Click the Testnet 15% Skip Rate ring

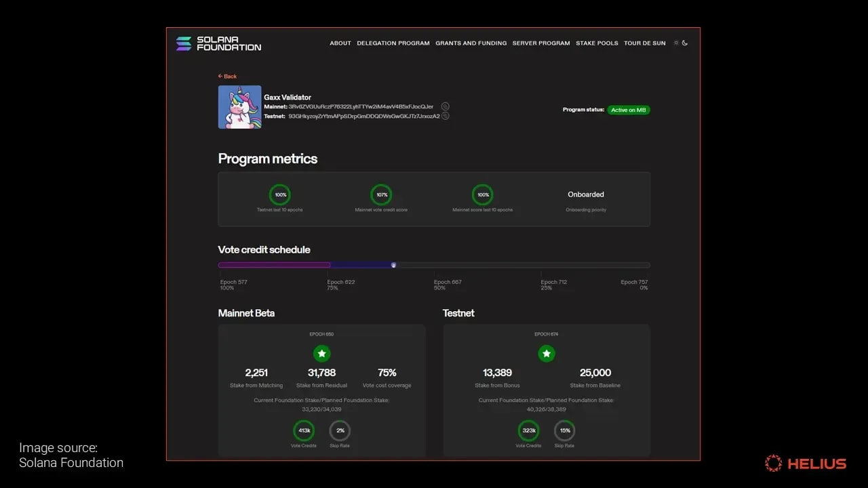[x=565, y=430]
